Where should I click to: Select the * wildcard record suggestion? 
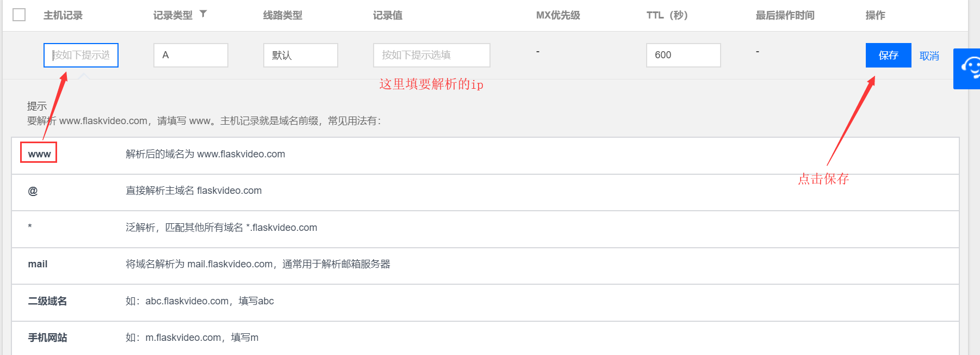(x=30, y=227)
